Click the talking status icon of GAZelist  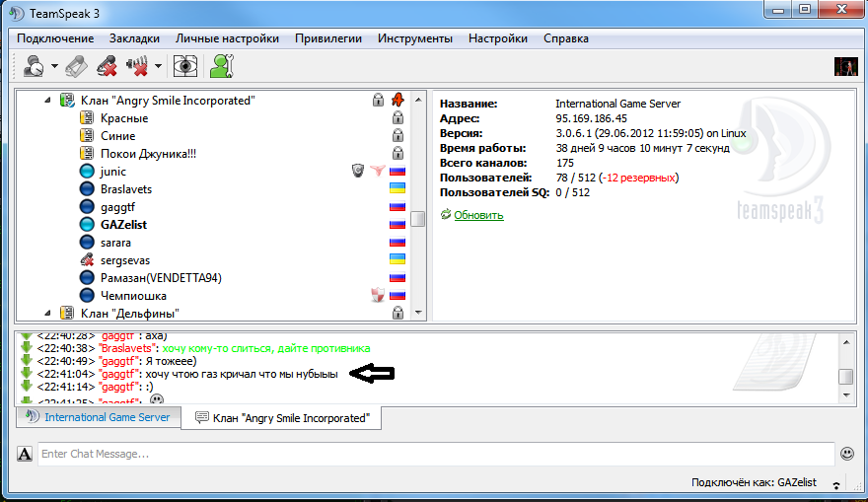[87, 224]
